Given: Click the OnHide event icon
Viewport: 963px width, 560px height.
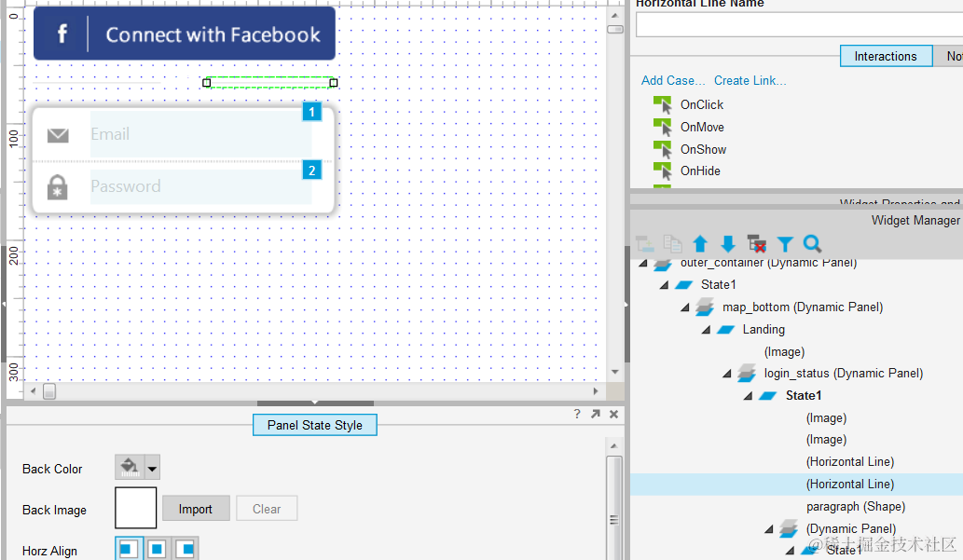Looking at the screenshot, I should [x=663, y=171].
